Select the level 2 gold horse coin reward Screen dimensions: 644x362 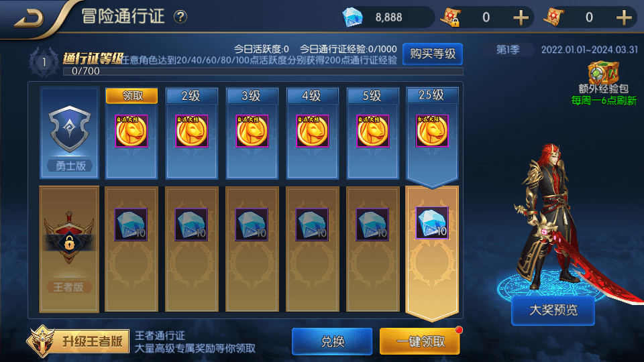pyautogui.click(x=191, y=131)
